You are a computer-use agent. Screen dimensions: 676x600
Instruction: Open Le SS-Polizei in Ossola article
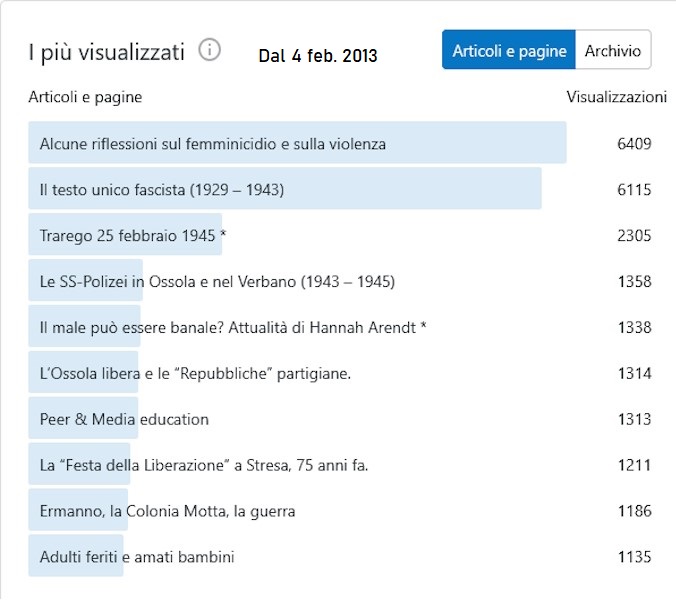[217, 282]
